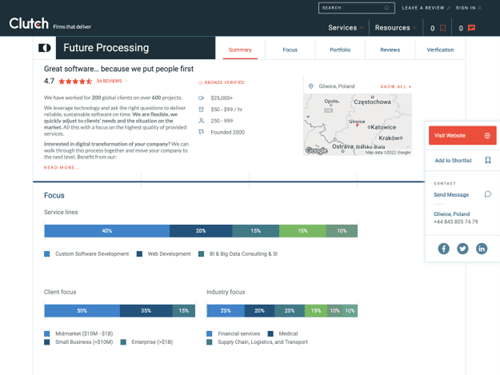Click the location map thumbnail
The image size is (500, 375).
(x=357, y=125)
